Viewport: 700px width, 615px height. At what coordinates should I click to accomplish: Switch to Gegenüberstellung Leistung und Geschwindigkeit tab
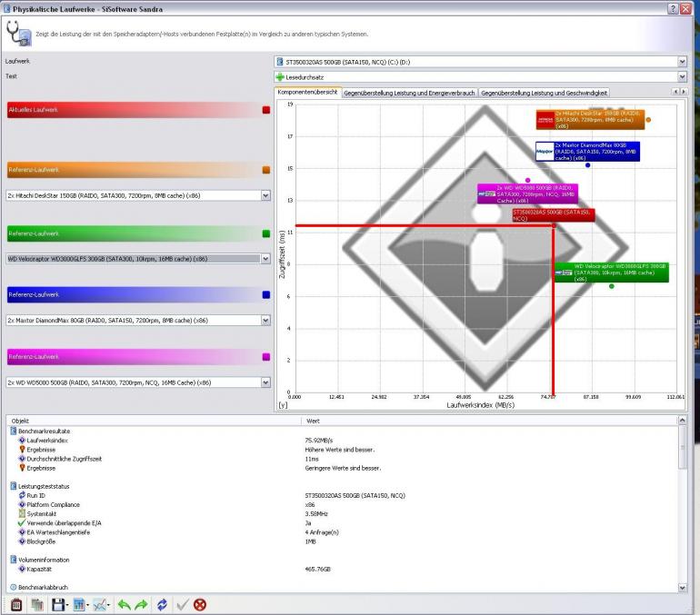pyautogui.click(x=544, y=93)
